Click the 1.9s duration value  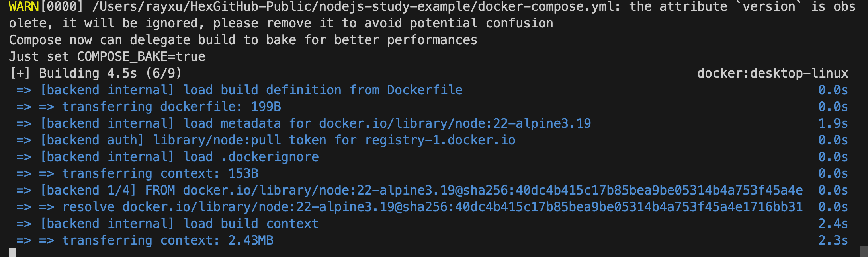[833, 124]
